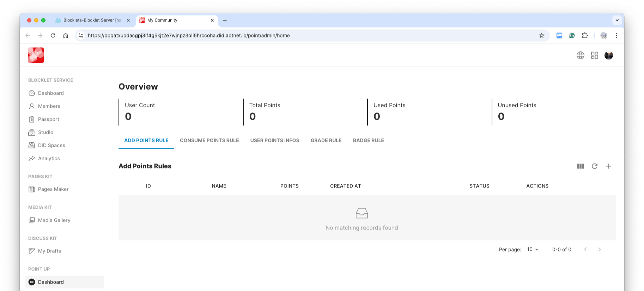The height and width of the screenshot is (291, 644).
Task: Go to Media Gallery in sidebar
Action: [54, 220]
